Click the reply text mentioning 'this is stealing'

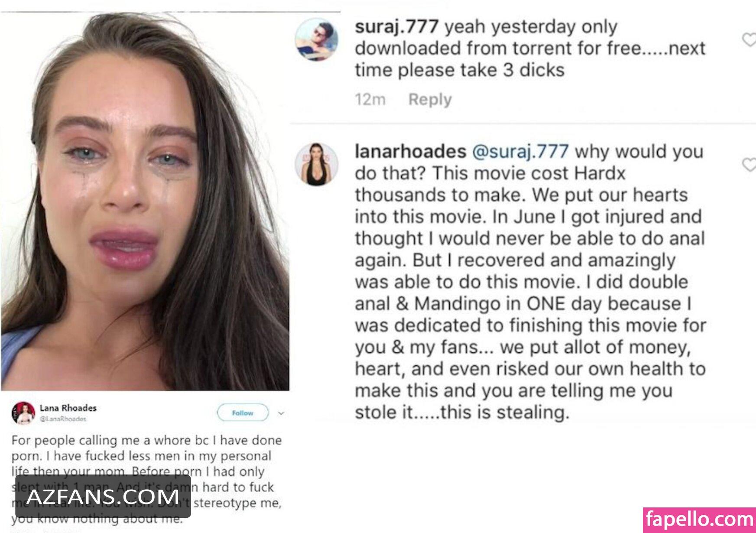[x=530, y=282]
